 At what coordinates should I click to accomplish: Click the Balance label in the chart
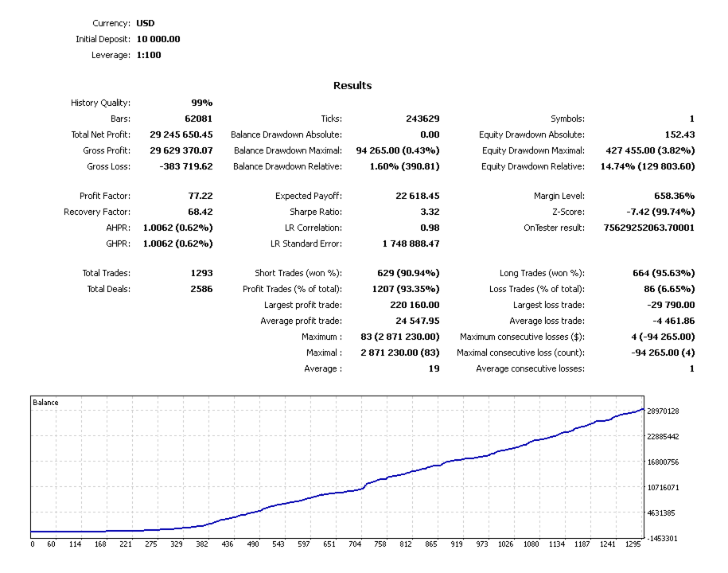(45, 403)
